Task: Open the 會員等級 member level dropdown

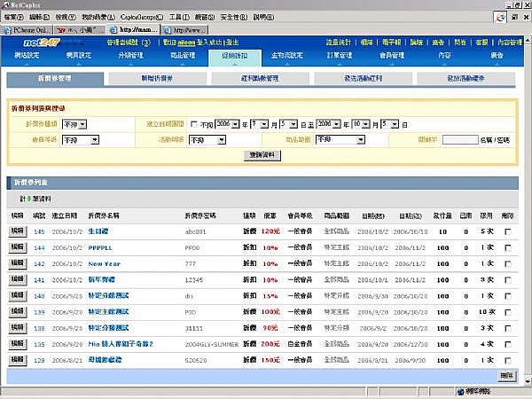Action: click(x=81, y=140)
